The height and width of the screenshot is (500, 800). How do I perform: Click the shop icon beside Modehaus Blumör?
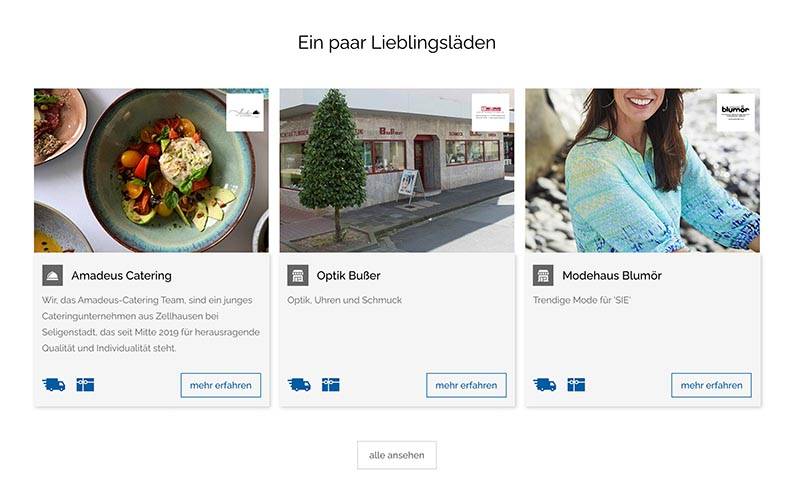click(543, 276)
